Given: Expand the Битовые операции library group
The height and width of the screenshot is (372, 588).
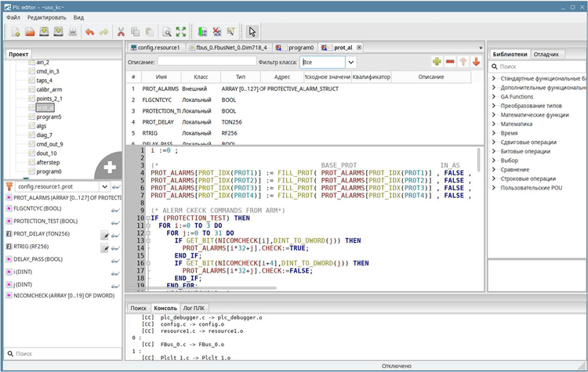Looking at the screenshot, I should pos(494,151).
